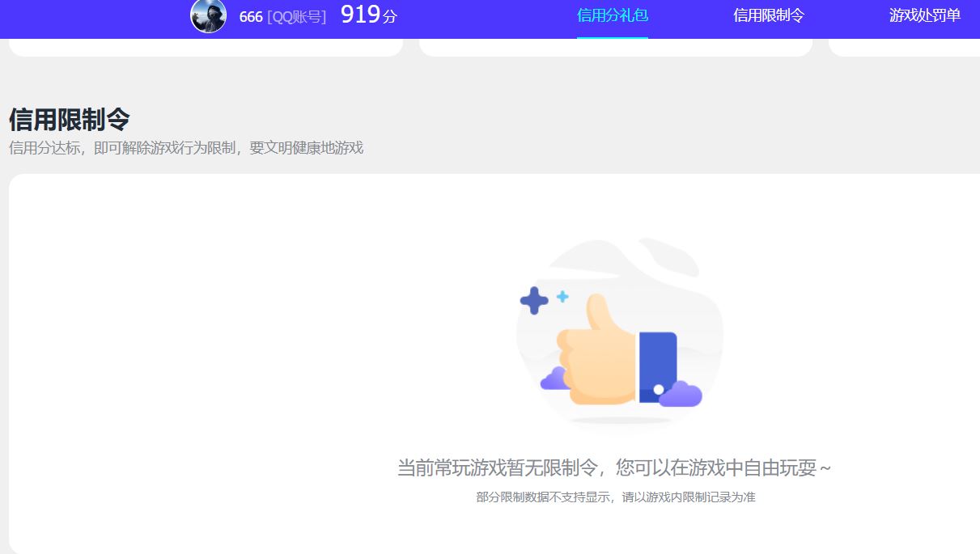The height and width of the screenshot is (554, 980).
Task: Click the purple phone in the illustration
Action: pyautogui.click(x=660, y=364)
